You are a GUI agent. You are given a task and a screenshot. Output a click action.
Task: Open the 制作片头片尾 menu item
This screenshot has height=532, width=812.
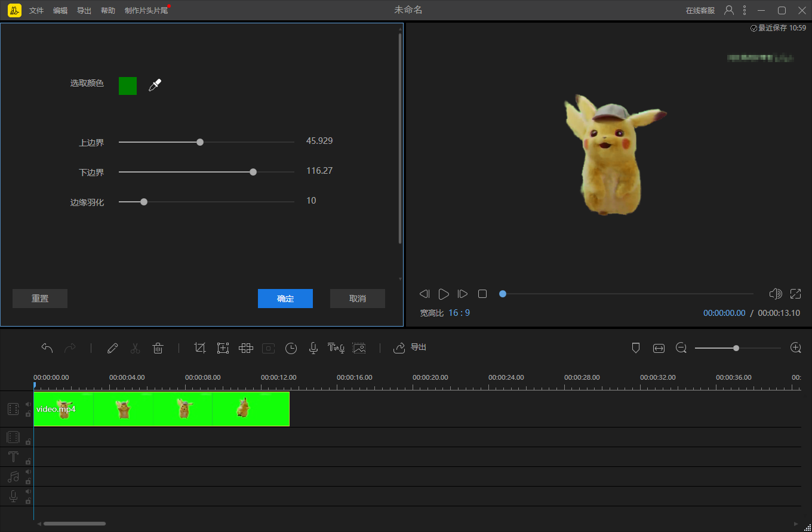pyautogui.click(x=146, y=11)
